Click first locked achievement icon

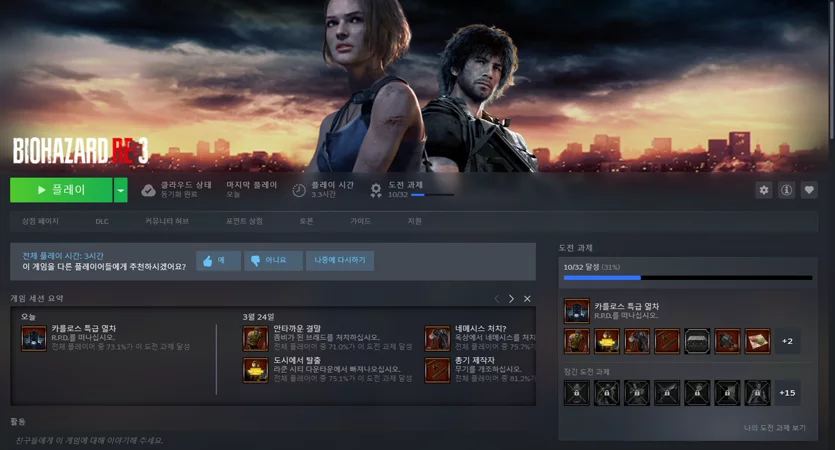[577, 393]
